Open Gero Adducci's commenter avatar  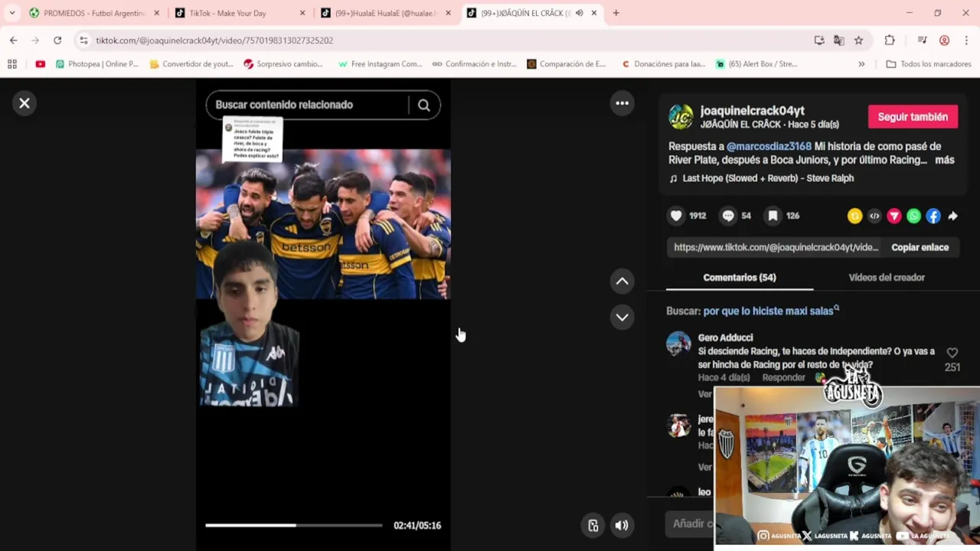pos(678,344)
